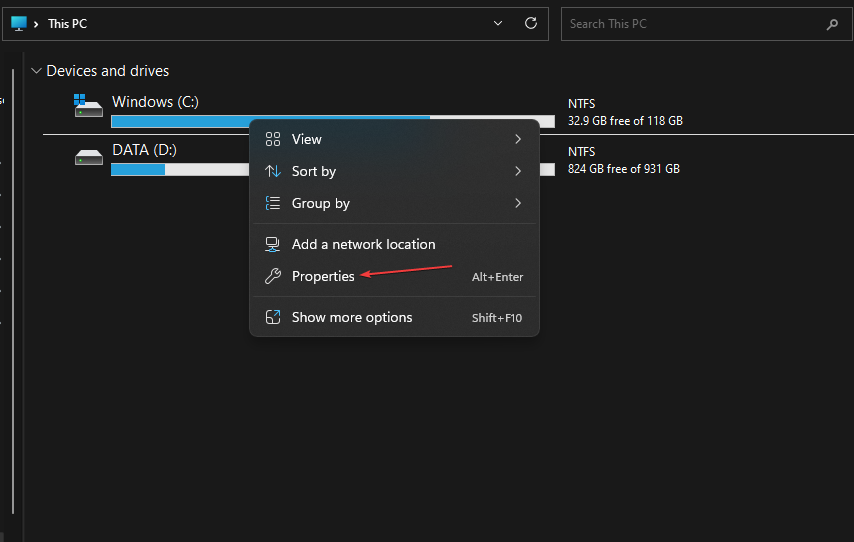Image resolution: width=854 pixels, height=542 pixels.
Task: Click the search magnifier icon
Action: pyautogui.click(x=832, y=24)
